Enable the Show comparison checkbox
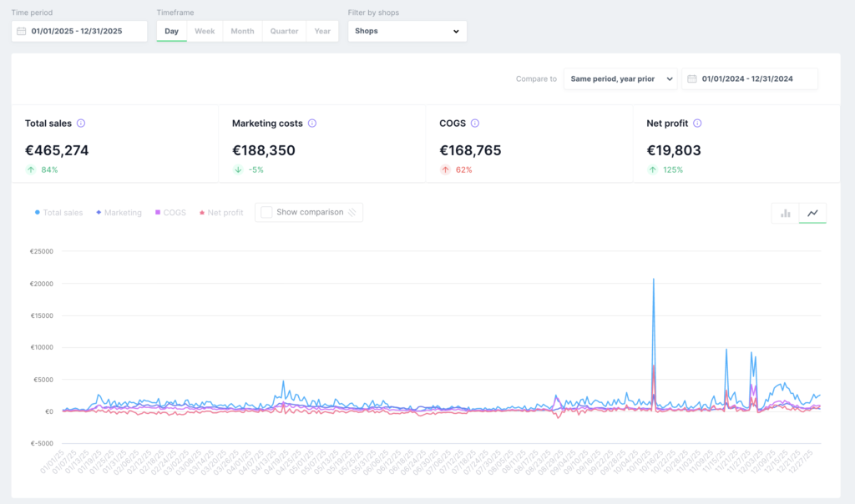855x504 pixels. [x=266, y=212]
